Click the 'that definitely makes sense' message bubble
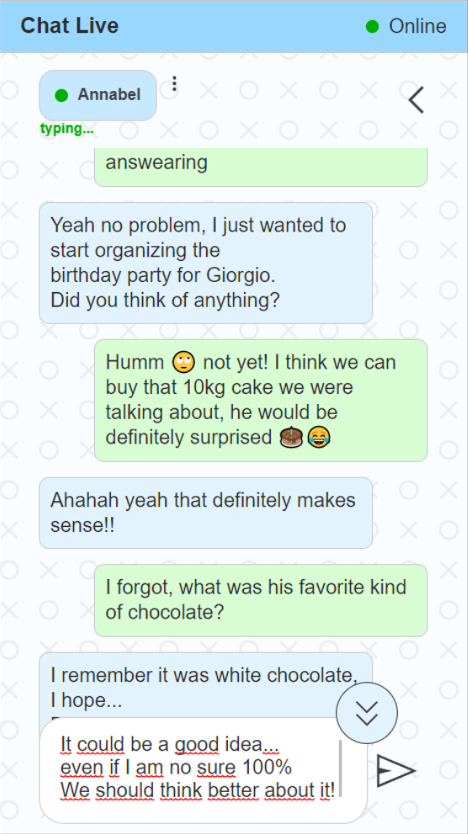Image resolution: width=468 pixels, height=834 pixels. click(206, 513)
